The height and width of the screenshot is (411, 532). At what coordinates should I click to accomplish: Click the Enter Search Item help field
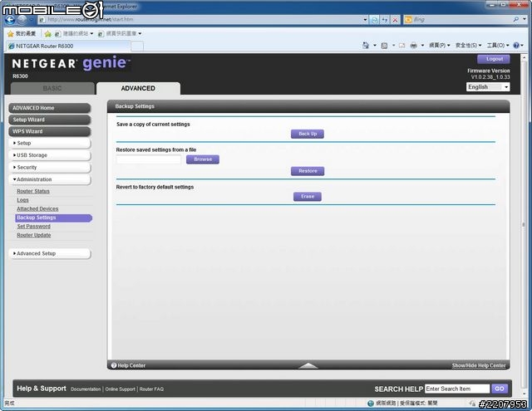pyautogui.click(x=457, y=389)
